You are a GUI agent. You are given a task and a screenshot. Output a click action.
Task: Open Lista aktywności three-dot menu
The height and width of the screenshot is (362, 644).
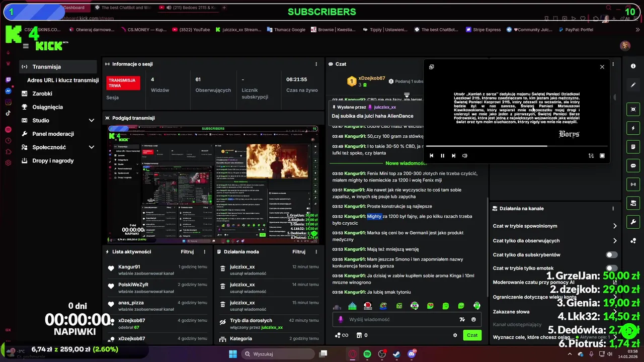204,252
